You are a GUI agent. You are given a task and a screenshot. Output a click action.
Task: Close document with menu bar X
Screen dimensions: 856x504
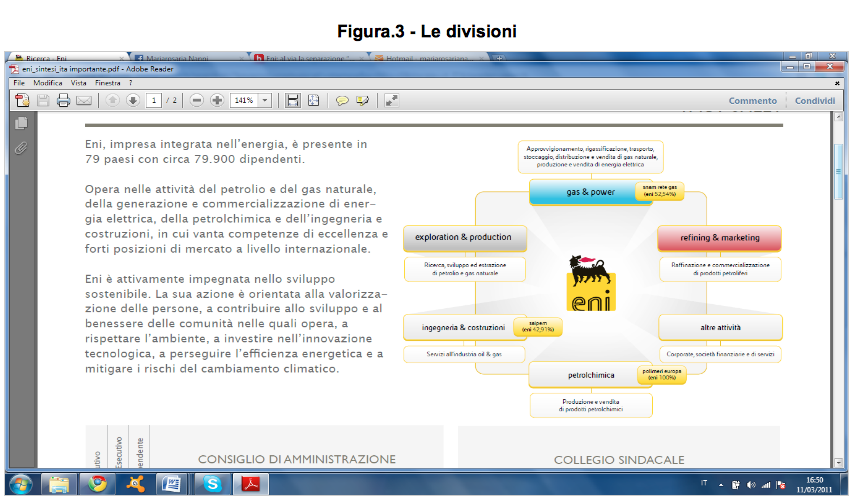837,83
